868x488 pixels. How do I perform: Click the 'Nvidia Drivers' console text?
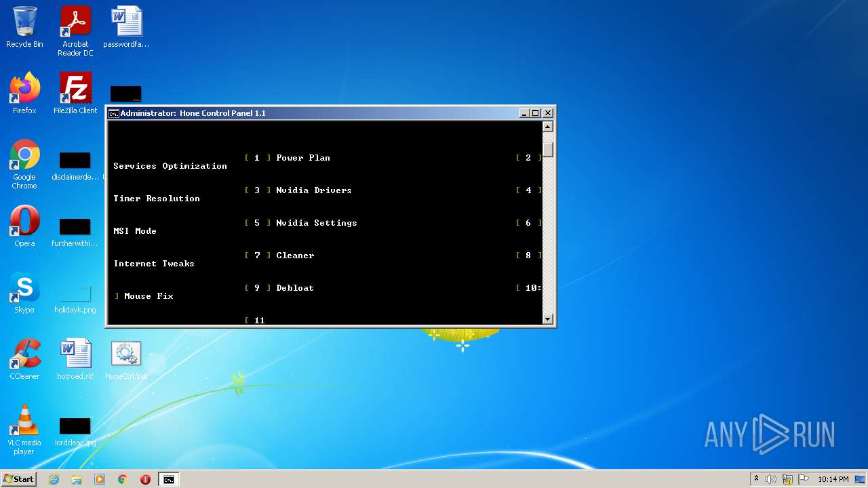[314, 190]
